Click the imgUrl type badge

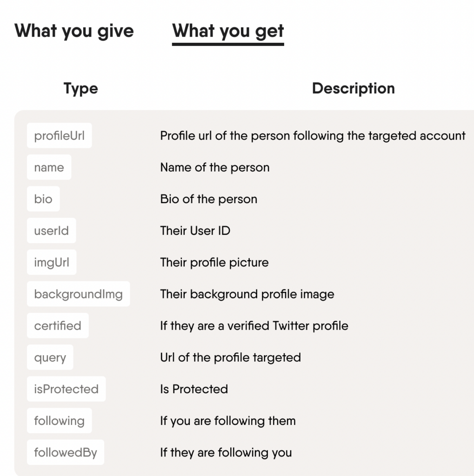point(51,262)
